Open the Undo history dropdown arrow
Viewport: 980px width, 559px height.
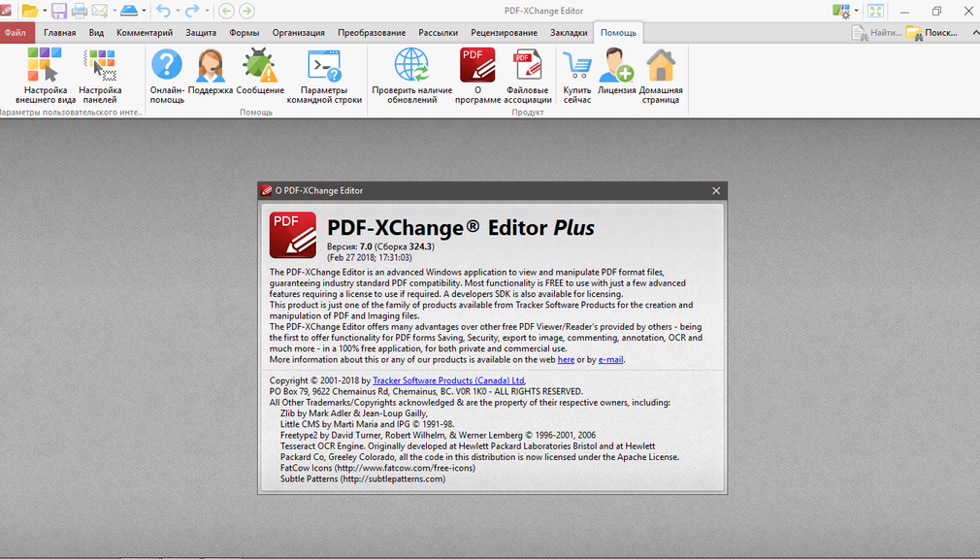178,11
